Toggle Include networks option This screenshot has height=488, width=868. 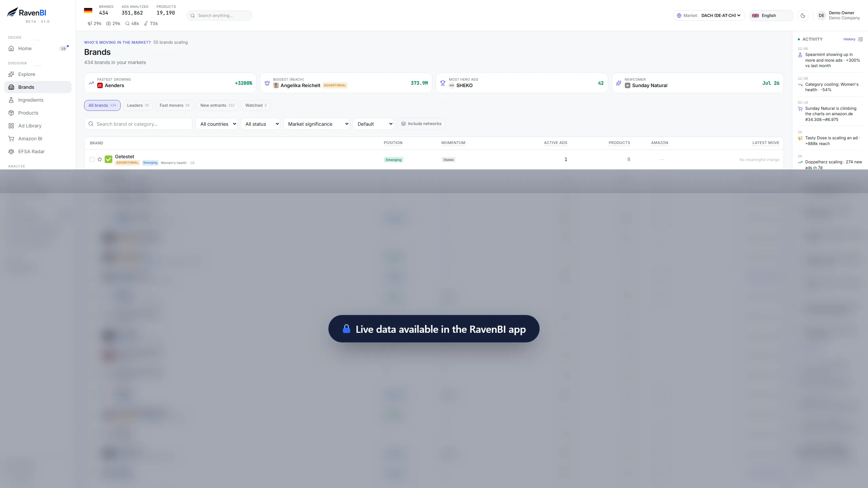click(421, 124)
